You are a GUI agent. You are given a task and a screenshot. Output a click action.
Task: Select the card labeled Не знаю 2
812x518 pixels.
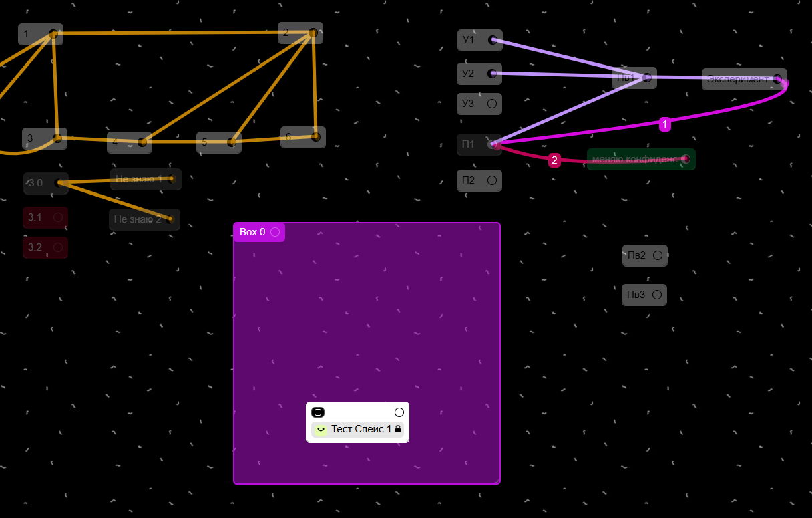144,219
